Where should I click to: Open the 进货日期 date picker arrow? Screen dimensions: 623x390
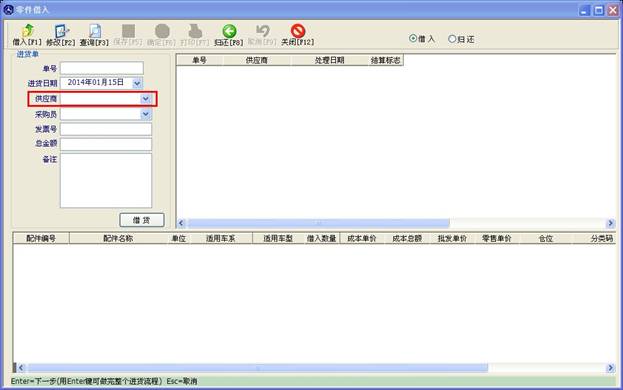137,83
